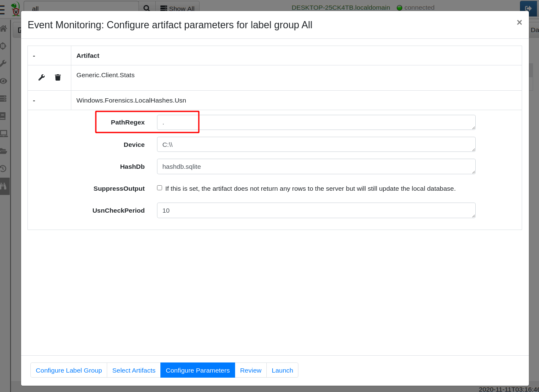Delete the Generic.Client.Stats artifact with trash icon
This screenshot has width=539, height=392.
(x=58, y=77)
